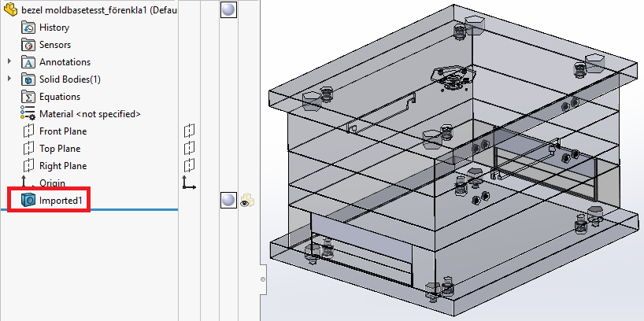The width and height of the screenshot is (644, 321).
Task: Expand the Annotations folder
Action: (9, 62)
